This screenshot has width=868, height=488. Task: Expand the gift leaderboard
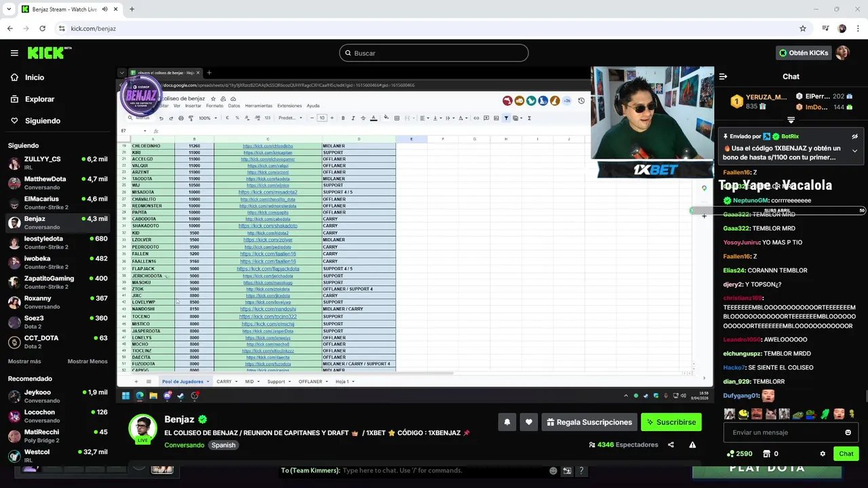coord(791,120)
